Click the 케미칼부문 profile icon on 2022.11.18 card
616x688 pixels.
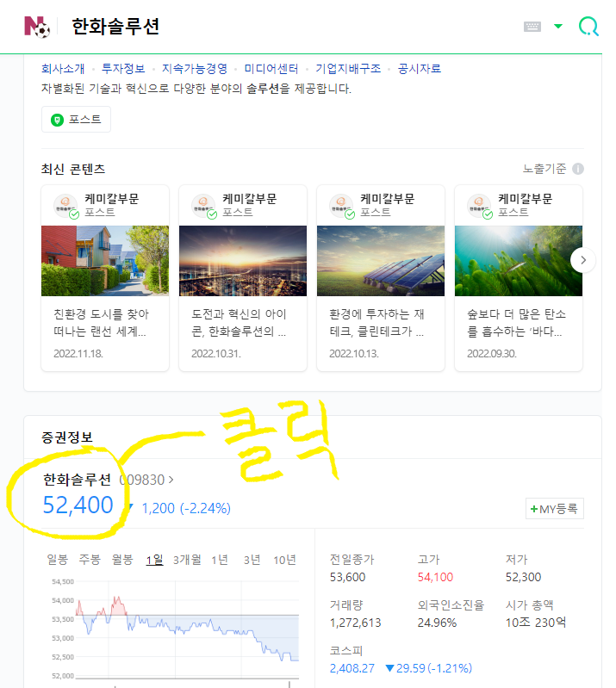pyautogui.click(x=65, y=205)
